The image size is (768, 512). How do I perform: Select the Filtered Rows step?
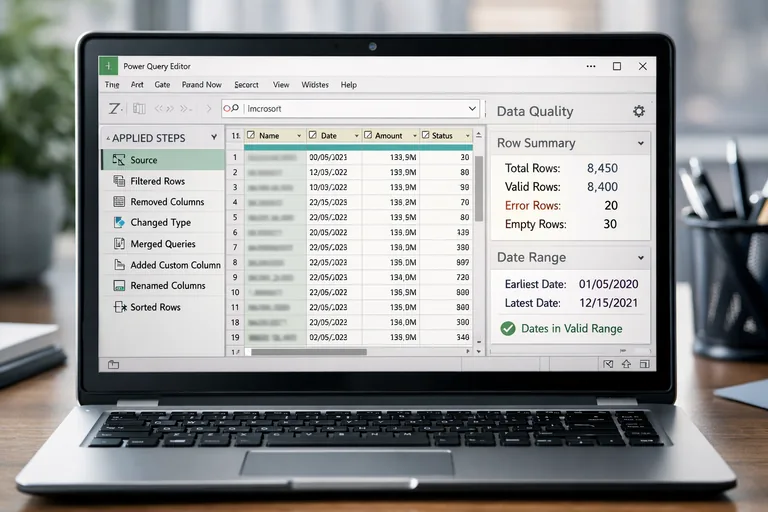point(163,181)
